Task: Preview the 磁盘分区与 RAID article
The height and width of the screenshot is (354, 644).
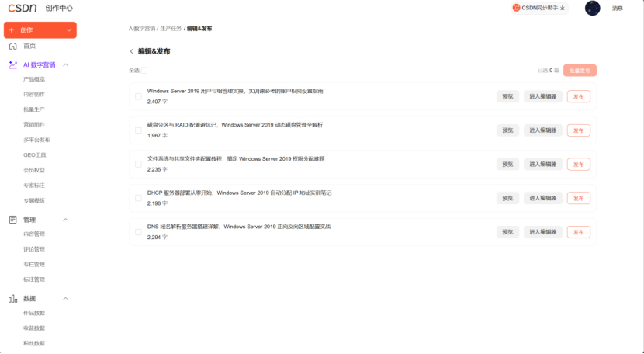Action: click(x=507, y=130)
